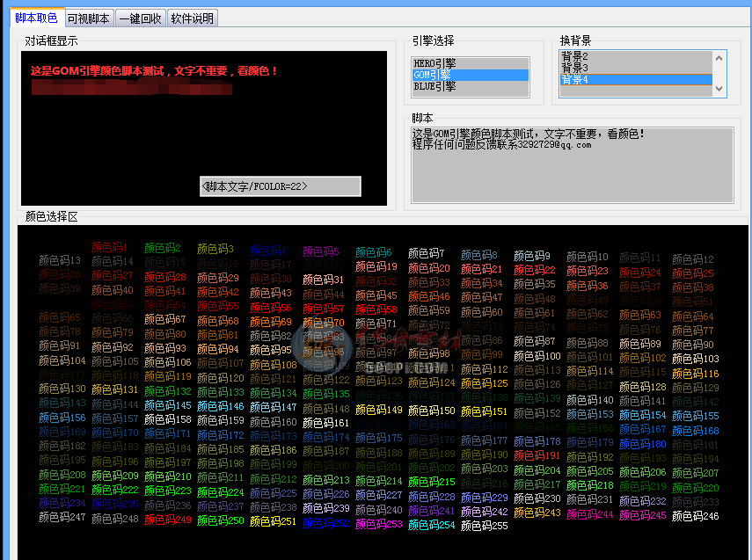Select color 颜色码149

point(379,410)
